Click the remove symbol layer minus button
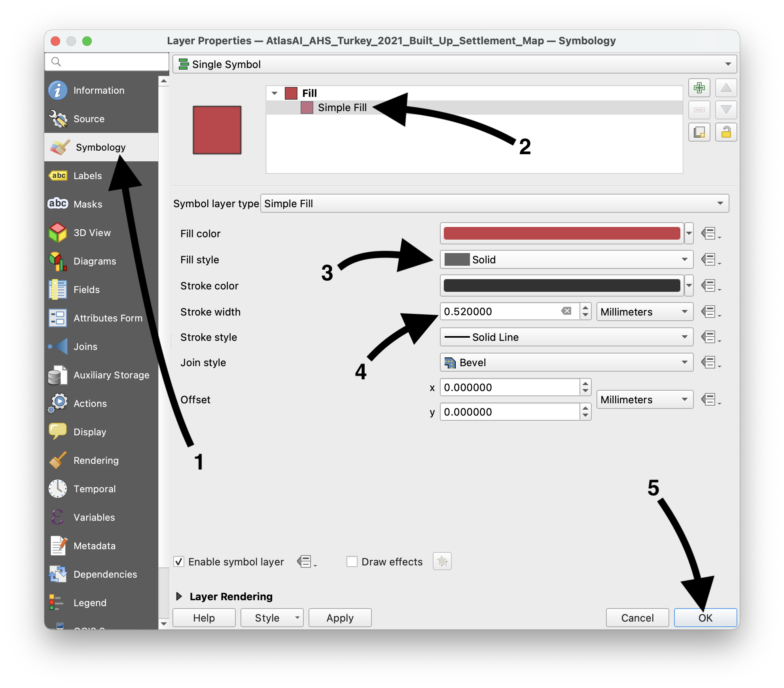The image size is (784, 688). (699, 110)
